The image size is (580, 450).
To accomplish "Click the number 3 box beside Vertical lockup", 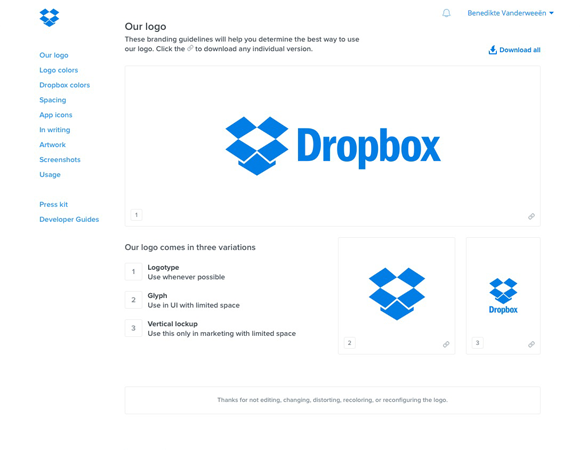I will 134,328.
